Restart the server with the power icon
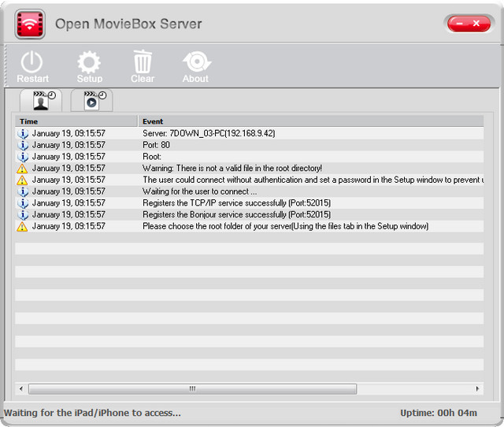Viewport: 504px width, 427px height. coord(32,66)
